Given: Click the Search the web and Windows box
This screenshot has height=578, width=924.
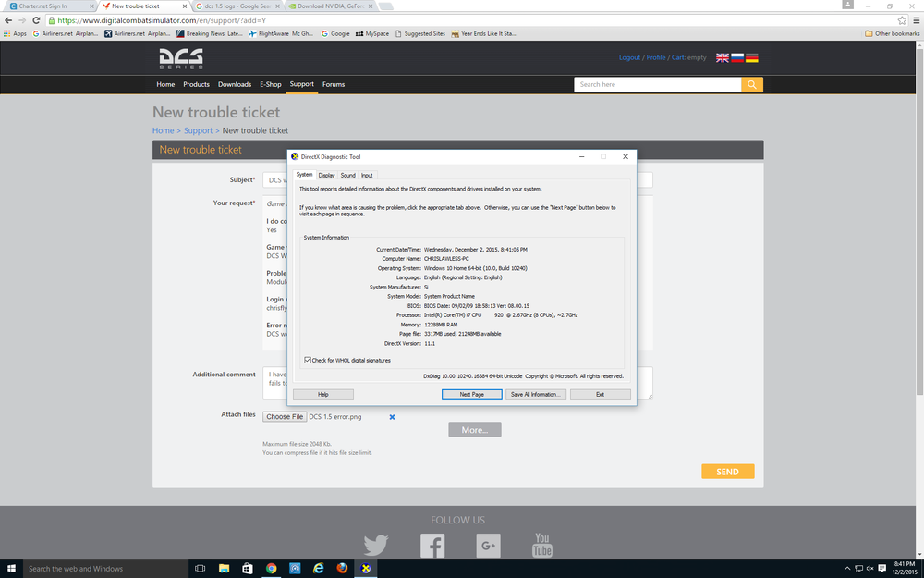Looking at the screenshot, I should pyautogui.click(x=105, y=569).
